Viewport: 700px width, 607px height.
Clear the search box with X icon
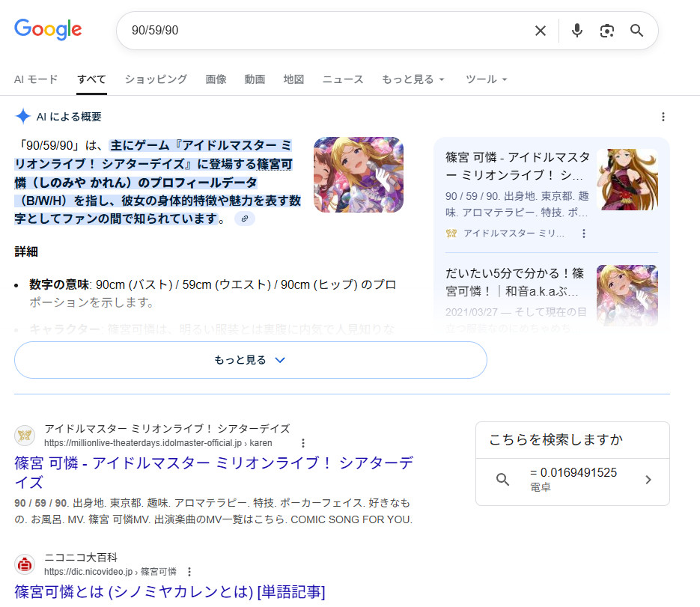coord(540,31)
